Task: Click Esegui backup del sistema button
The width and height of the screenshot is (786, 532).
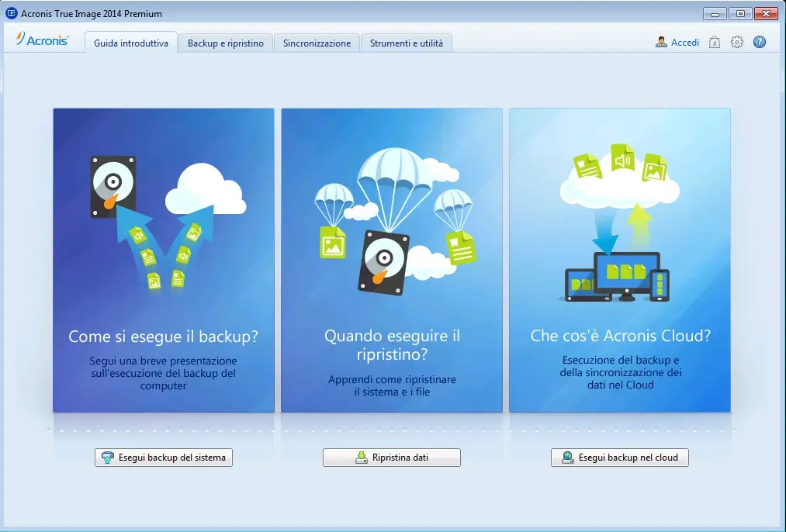Action: pos(164,458)
